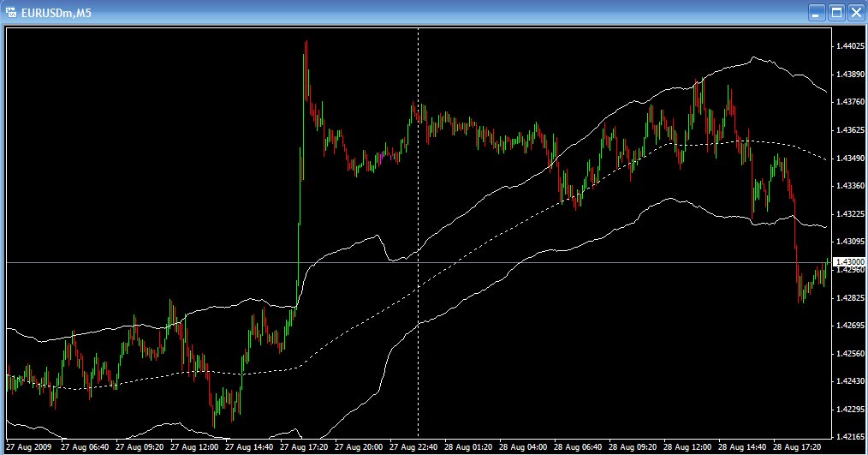Click the 1.44025 price scale label
The height and width of the screenshot is (455, 868).
tap(850, 46)
